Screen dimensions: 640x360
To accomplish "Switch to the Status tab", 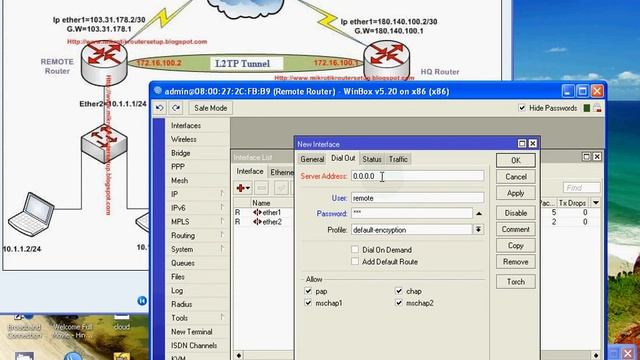I will click(x=372, y=159).
